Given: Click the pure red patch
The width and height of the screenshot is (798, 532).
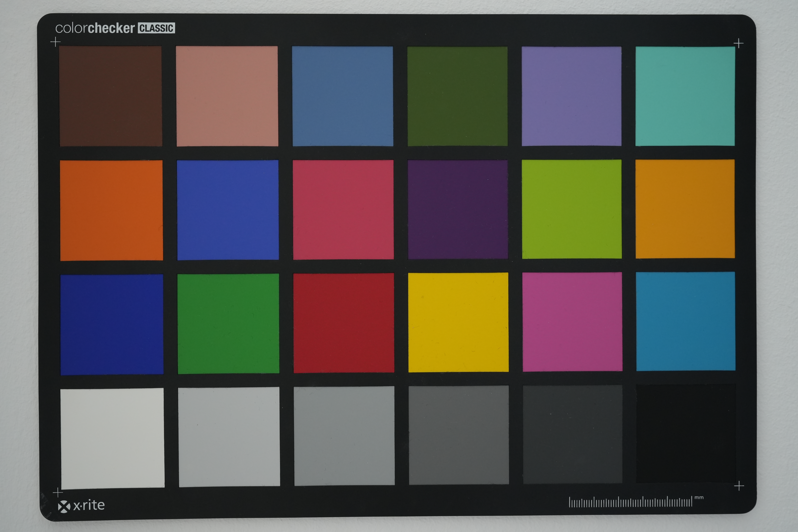Looking at the screenshot, I should pyautogui.click(x=343, y=323).
